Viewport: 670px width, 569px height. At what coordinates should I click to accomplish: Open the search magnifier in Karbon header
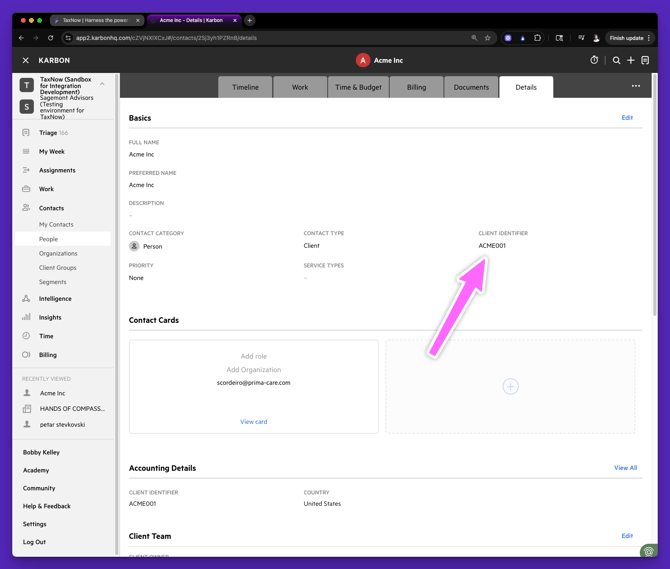pos(616,60)
